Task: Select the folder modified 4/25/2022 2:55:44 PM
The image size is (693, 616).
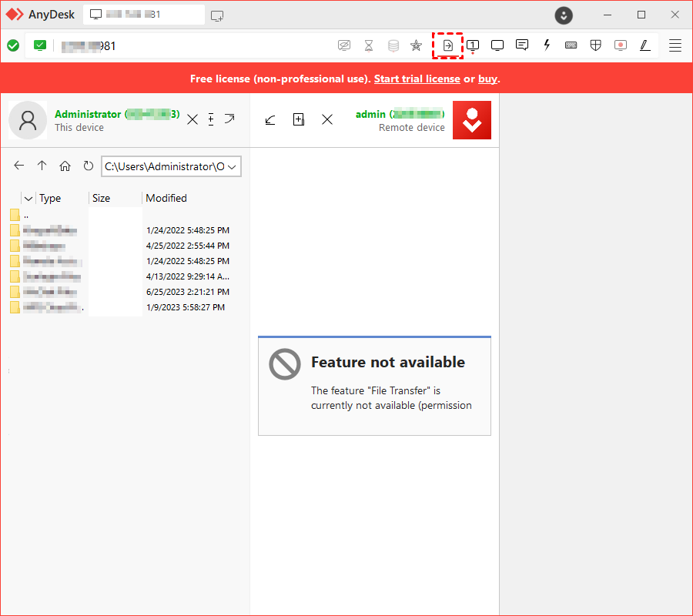Action: (x=120, y=246)
